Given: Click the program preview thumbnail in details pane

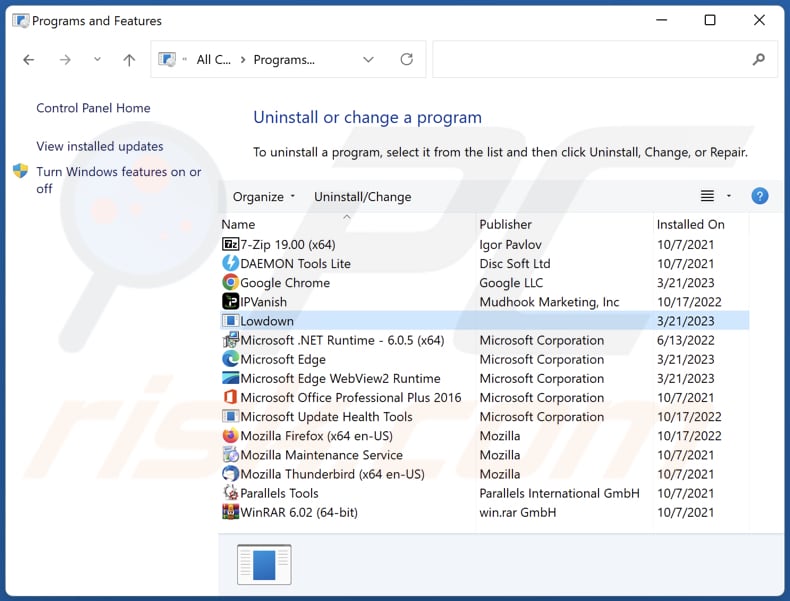Looking at the screenshot, I should 264,564.
